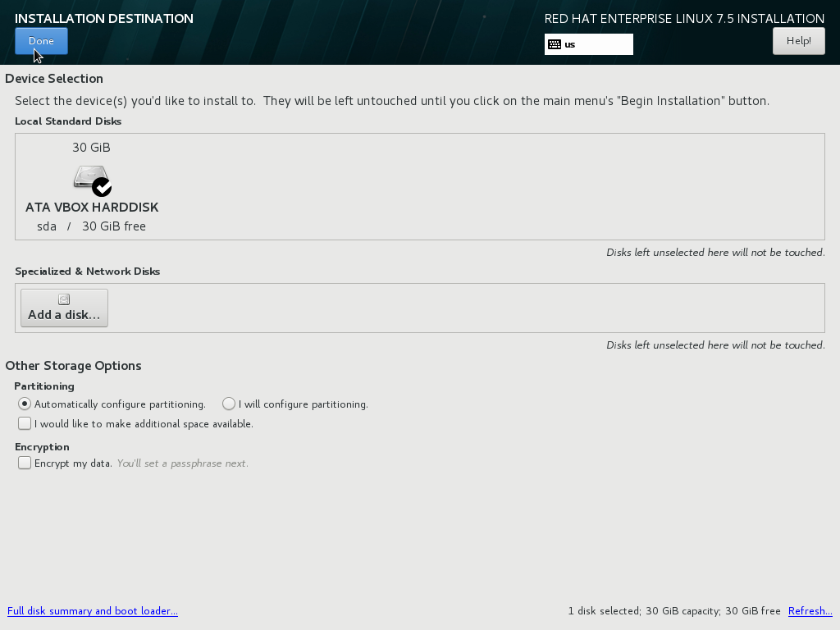Screen dimensions: 840x630
Task: Open the Help! button
Action: tap(798, 41)
